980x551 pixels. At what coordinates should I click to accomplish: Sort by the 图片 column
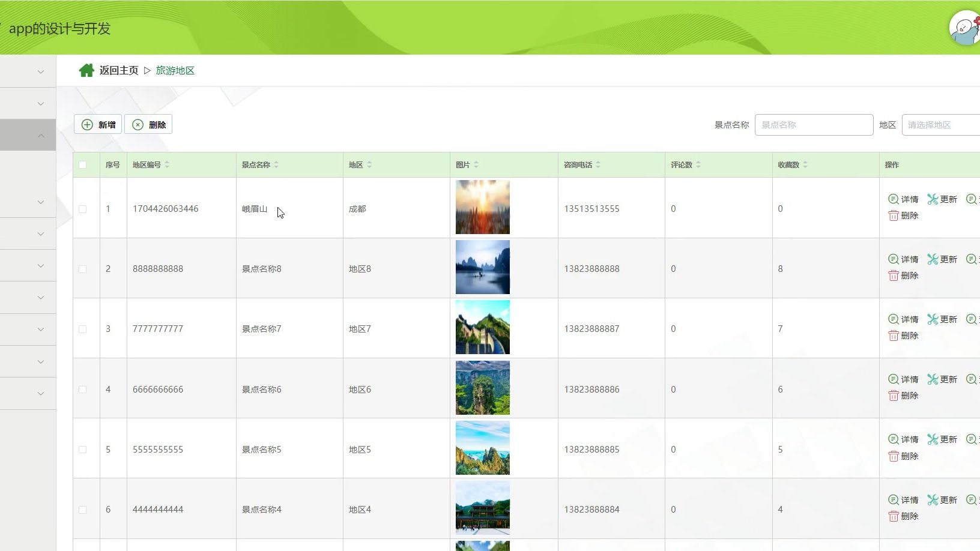[x=476, y=164]
